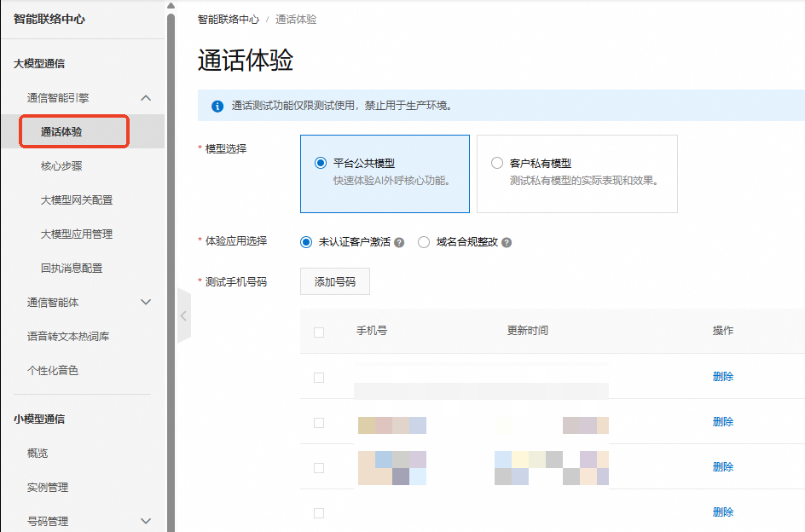Expand the 号码管理 menu chevron
This screenshot has height=532, width=805.
[146, 521]
